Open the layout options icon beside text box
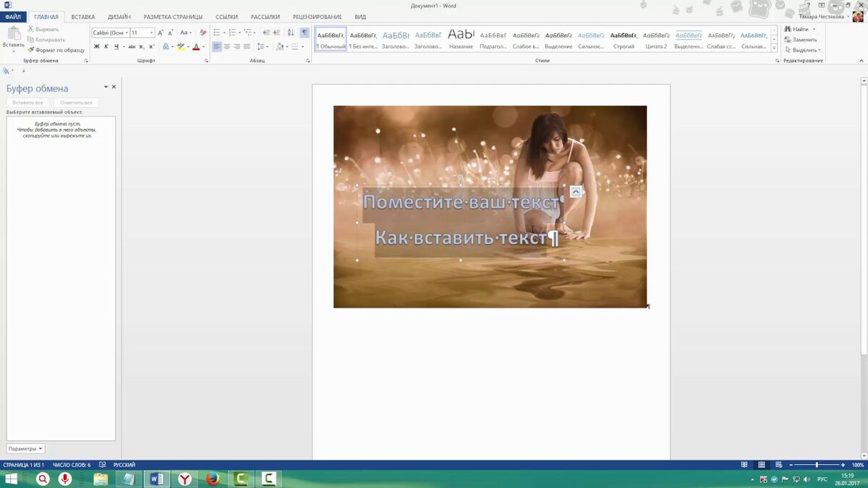The width and height of the screenshot is (868, 488). 576,192
